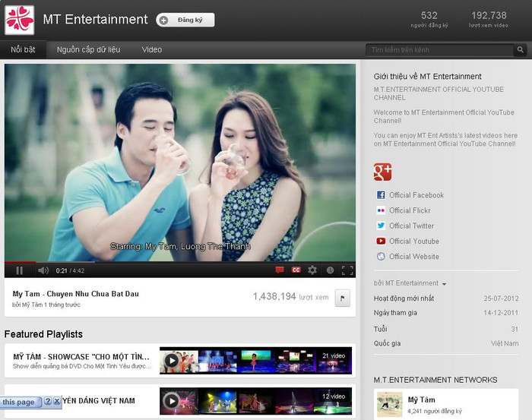Click the MT Entertainment channel logo

pyautogui.click(x=19, y=20)
